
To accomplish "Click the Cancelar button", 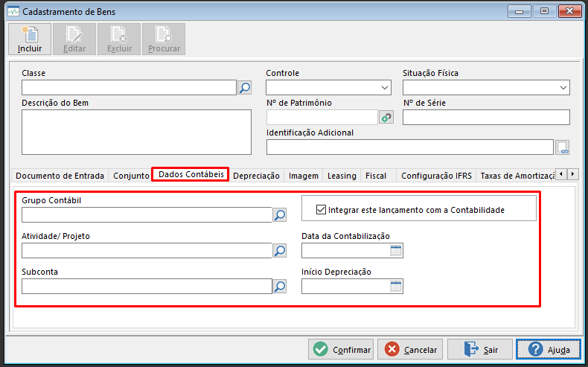I will [410, 349].
